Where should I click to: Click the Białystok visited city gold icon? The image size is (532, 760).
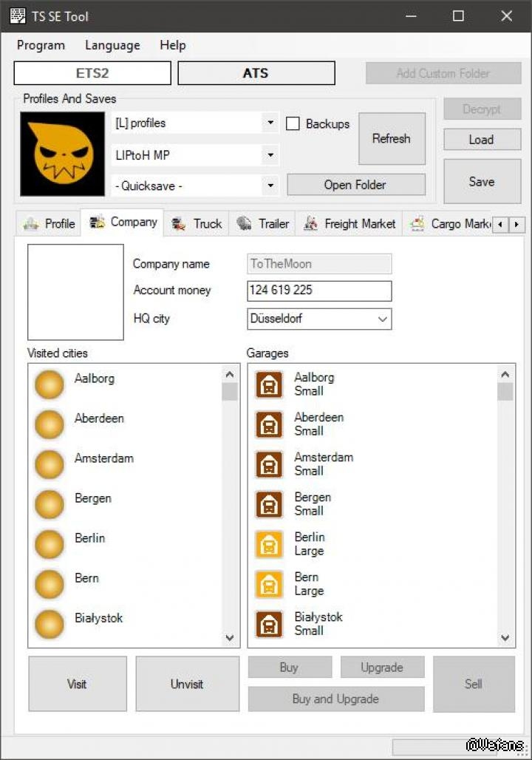coord(49,624)
